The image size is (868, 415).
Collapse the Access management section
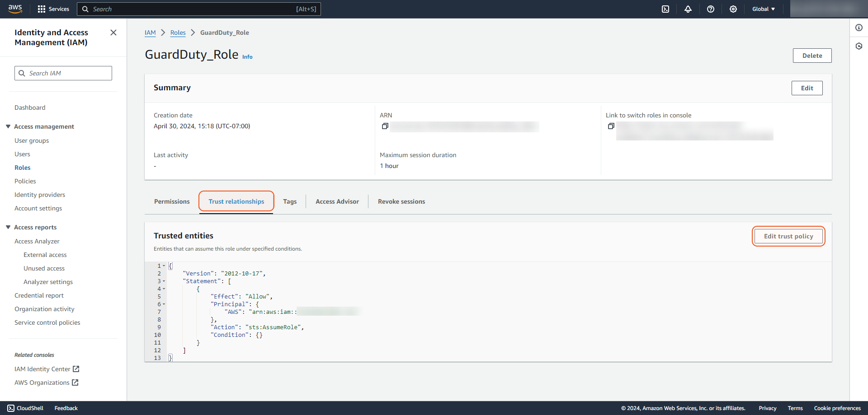coord(8,126)
